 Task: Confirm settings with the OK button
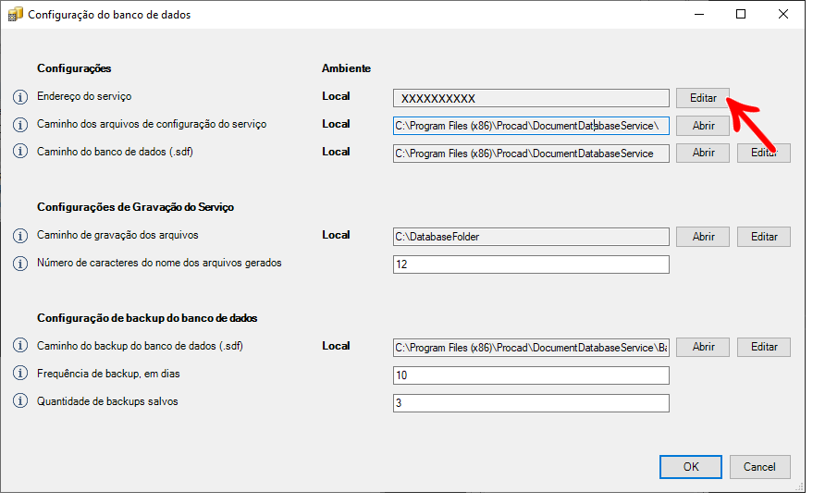[691, 467]
